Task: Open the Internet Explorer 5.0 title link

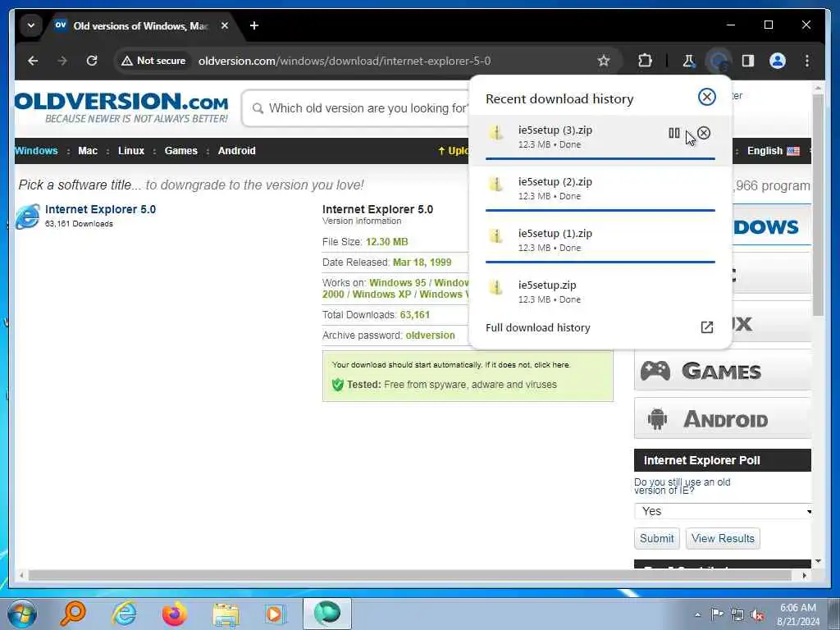Action: [x=100, y=209]
